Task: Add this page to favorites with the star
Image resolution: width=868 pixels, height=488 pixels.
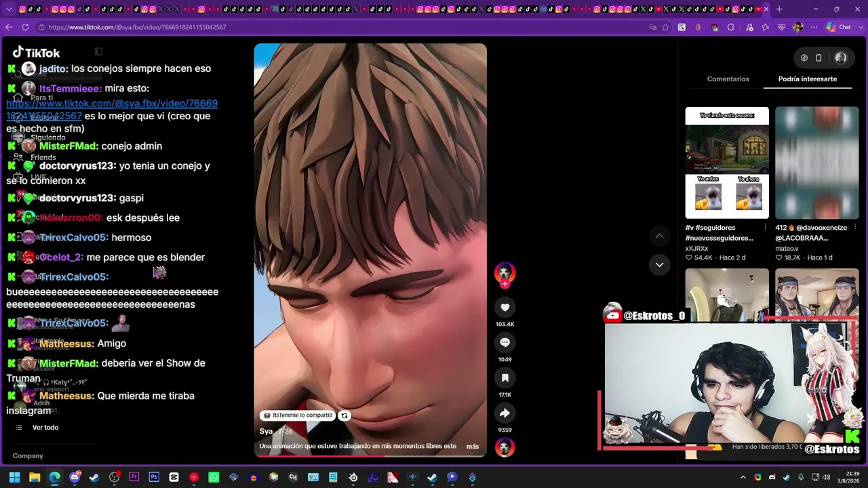Action: point(665,27)
